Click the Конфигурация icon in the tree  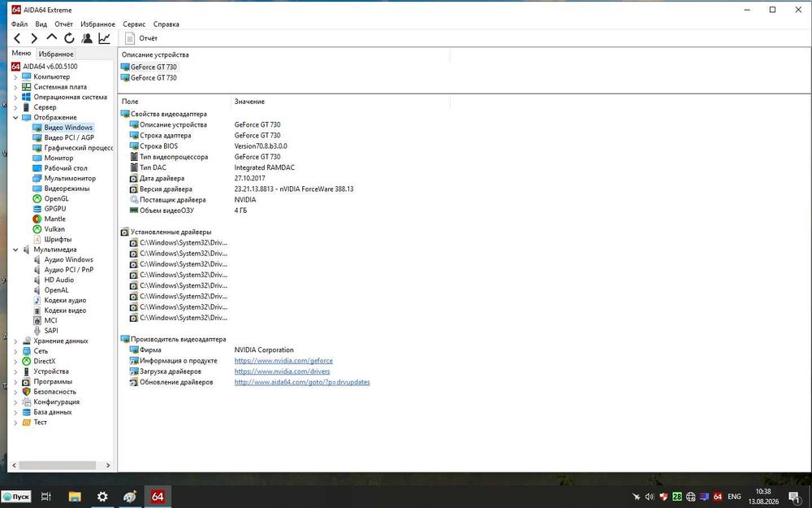pos(27,402)
